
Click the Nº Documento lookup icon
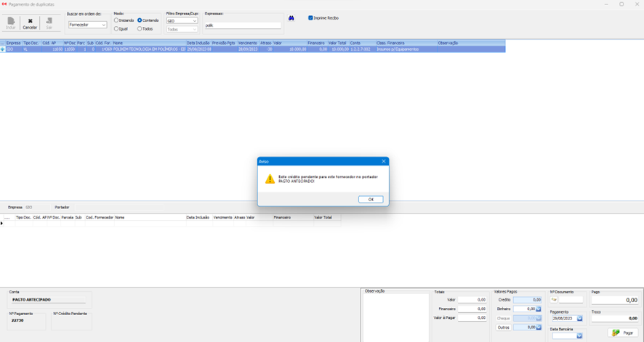[554, 299]
